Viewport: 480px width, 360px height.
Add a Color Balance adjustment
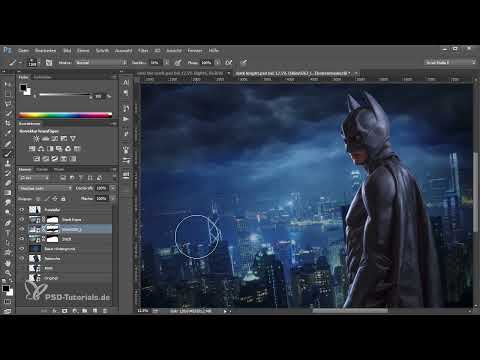point(41,149)
